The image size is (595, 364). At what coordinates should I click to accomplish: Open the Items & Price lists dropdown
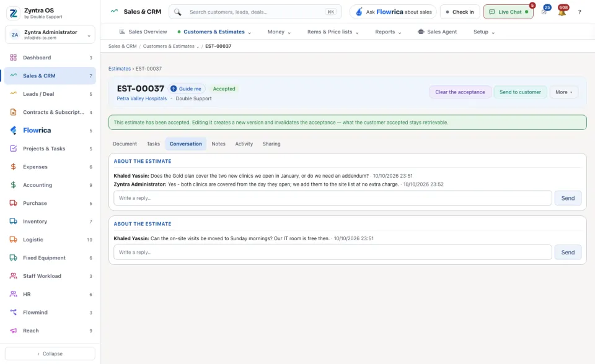click(x=333, y=32)
